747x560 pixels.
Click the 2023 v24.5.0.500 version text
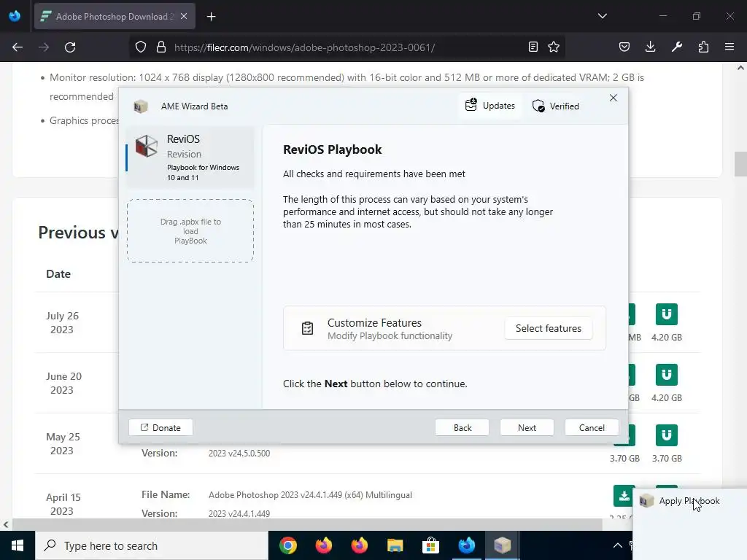[239, 454]
